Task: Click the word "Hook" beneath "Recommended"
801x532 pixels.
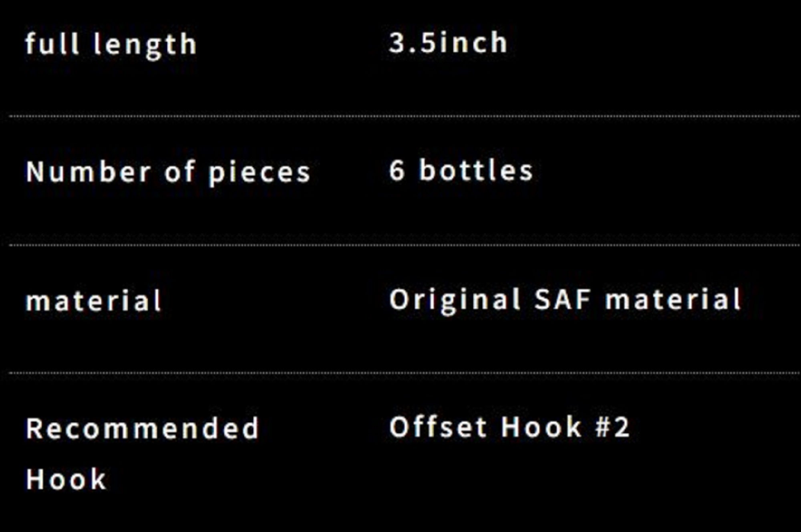Action: 66,479
